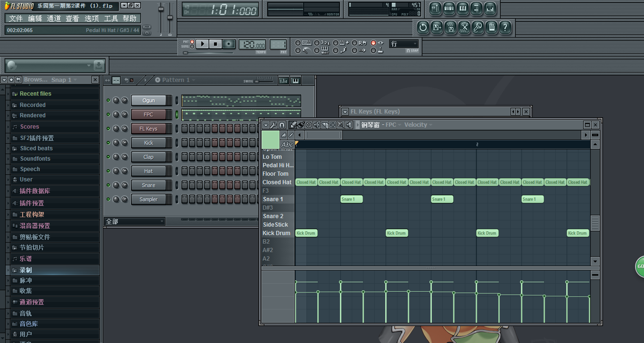This screenshot has height=343, width=644.
Task: Select the slice tool in piano roll
Action: point(325,125)
